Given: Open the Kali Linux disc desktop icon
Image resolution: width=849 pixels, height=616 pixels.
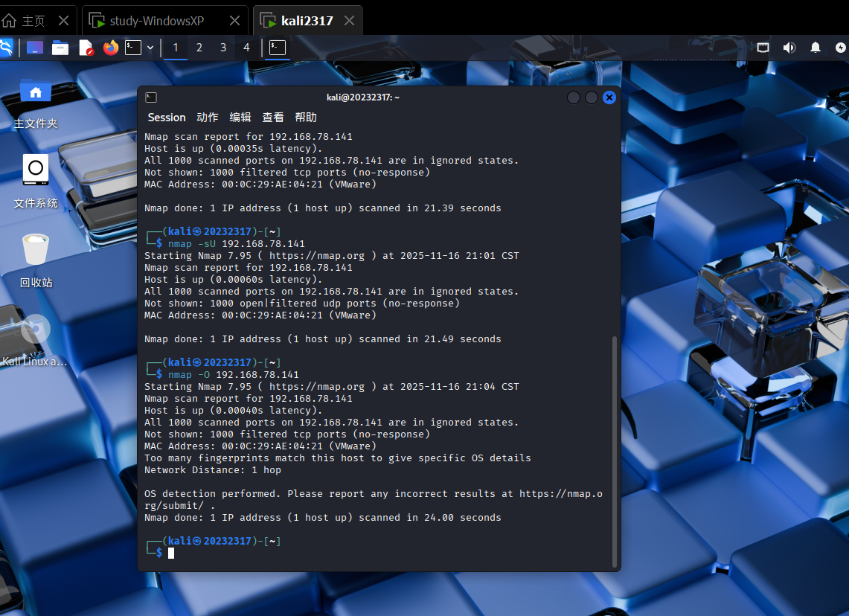Looking at the screenshot, I should click(35, 341).
